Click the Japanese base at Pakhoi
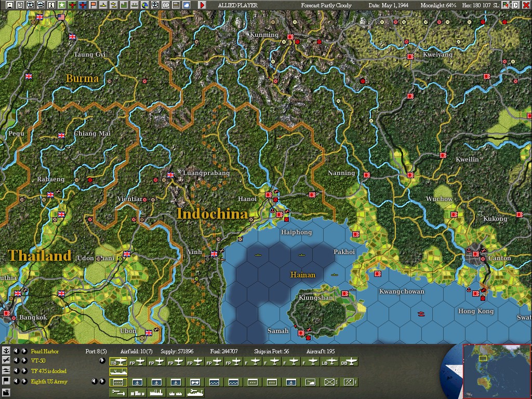Image resolution: width=532 pixels, height=399 pixels. [x=355, y=234]
